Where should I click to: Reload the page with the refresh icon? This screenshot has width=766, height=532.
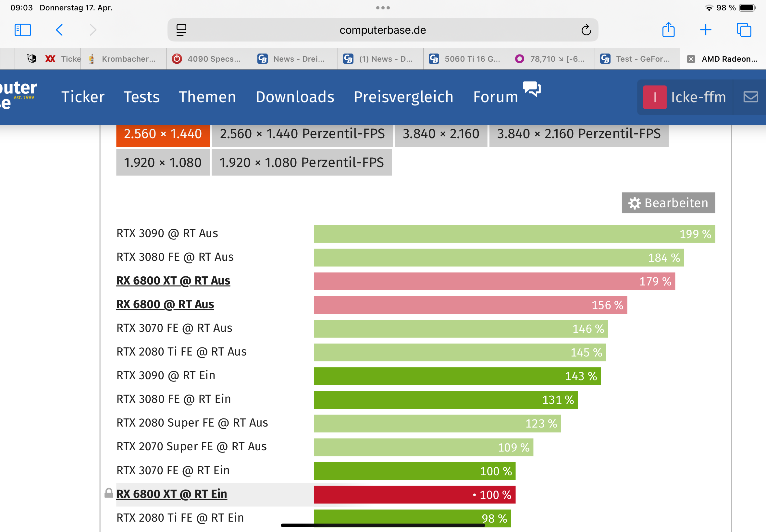(586, 30)
